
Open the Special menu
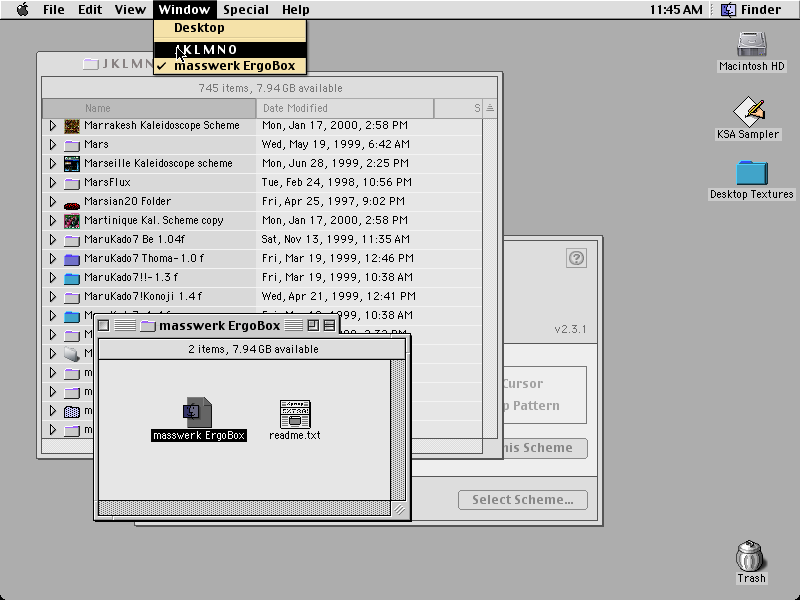246,9
